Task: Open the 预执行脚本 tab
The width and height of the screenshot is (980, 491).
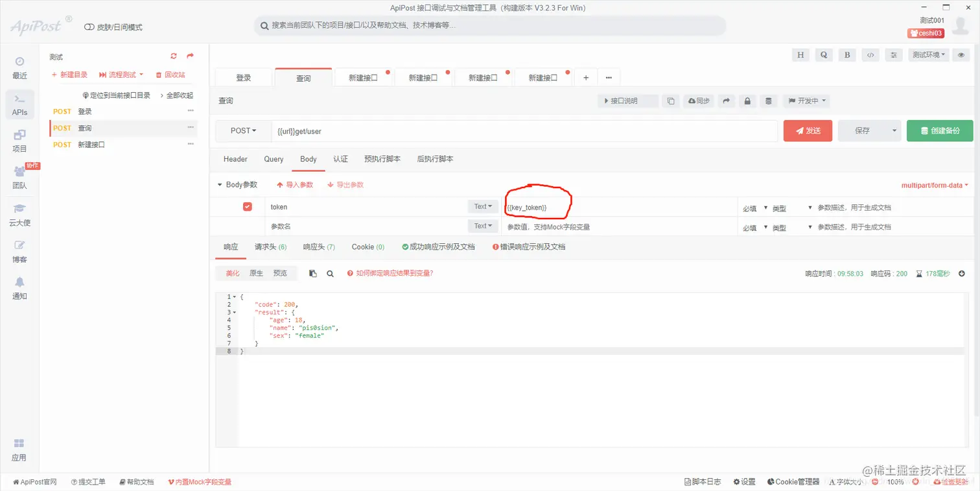Action: point(382,159)
